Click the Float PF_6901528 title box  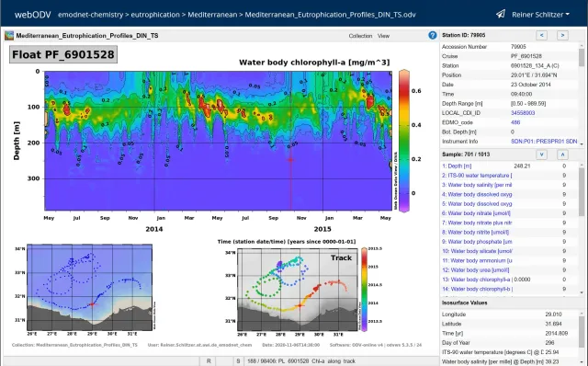point(63,54)
